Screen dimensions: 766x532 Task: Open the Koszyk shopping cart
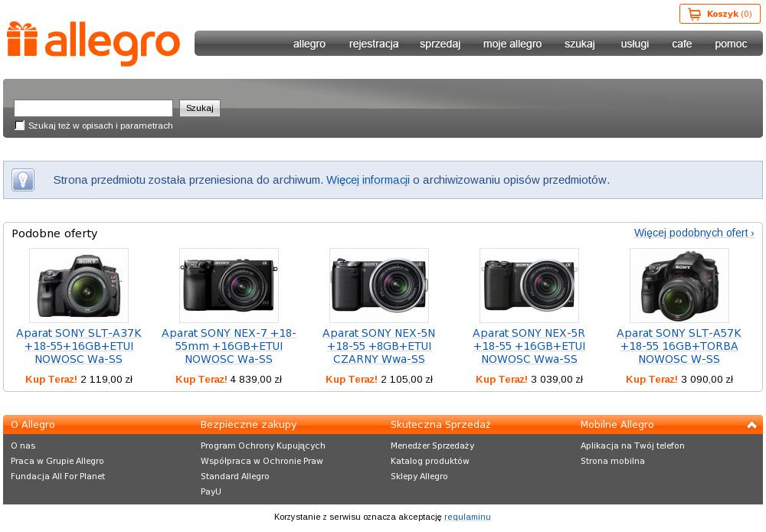point(719,14)
